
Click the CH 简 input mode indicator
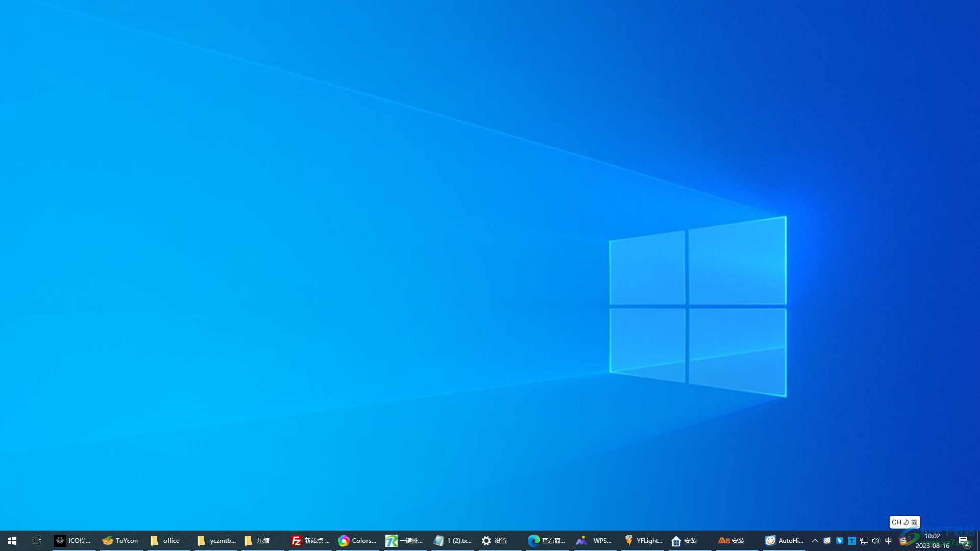905,522
